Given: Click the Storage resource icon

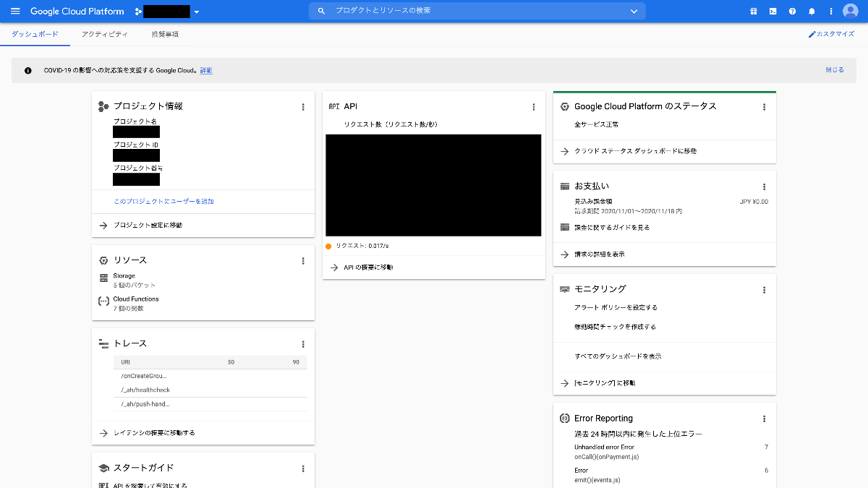Looking at the screenshot, I should pyautogui.click(x=103, y=278).
